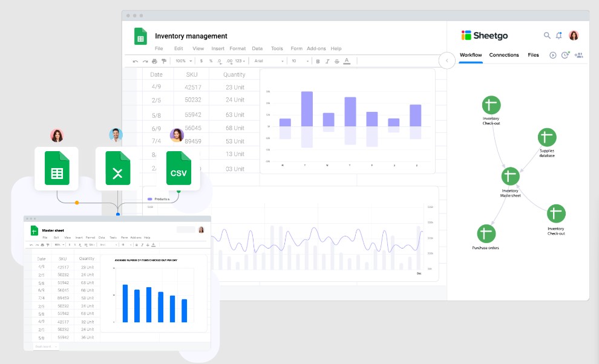This screenshot has width=599, height=364.
Task: Open Insert menu in Inventory management
Action: click(x=218, y=48)
